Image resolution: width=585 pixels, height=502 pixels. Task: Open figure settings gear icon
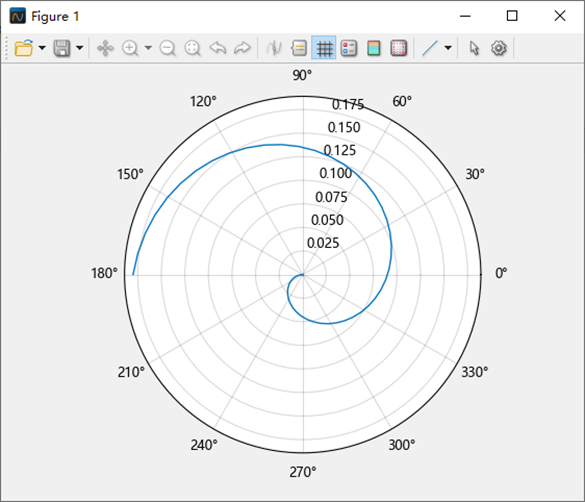click(x=498, y=48)
